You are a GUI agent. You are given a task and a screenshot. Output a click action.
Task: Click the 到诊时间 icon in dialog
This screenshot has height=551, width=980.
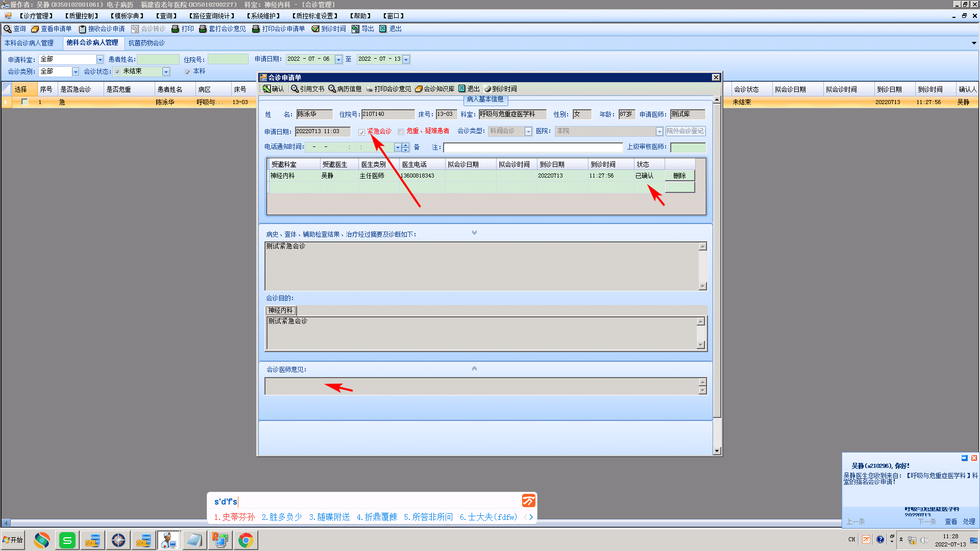(487, 89)
